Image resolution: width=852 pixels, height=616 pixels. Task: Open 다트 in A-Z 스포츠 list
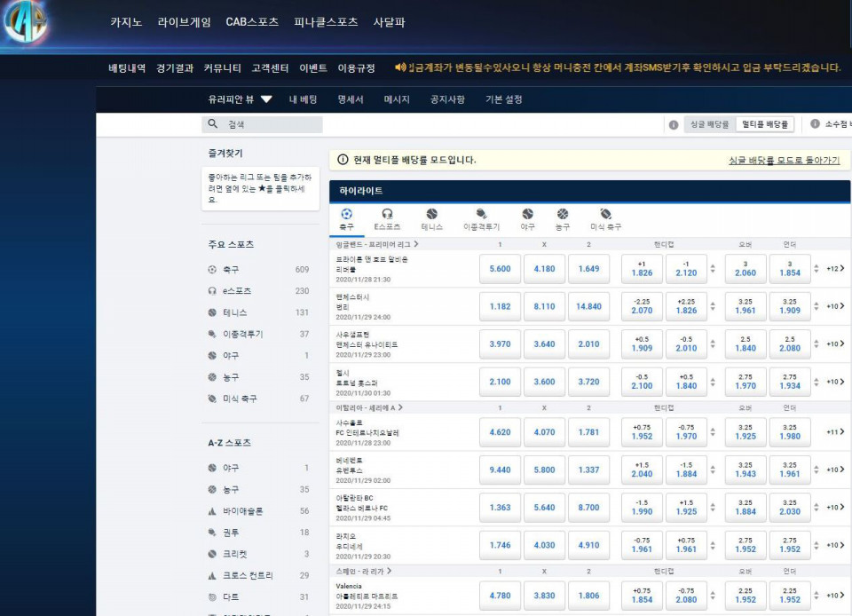258,597
